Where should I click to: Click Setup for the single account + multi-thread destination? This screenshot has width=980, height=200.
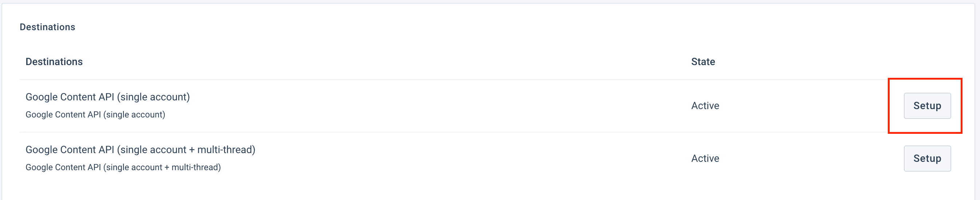927,159
